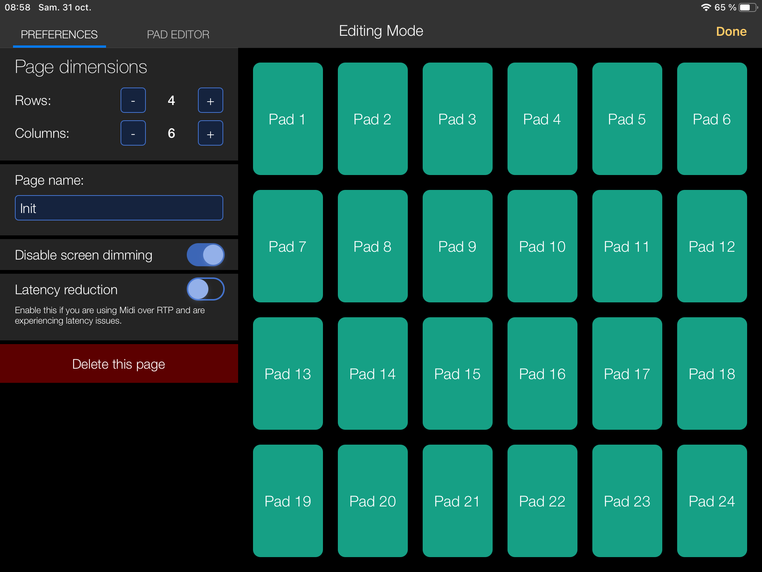Pick Pad 19 in the bottom row
Screen dimensions: 762x572
(x=288, y=500)
